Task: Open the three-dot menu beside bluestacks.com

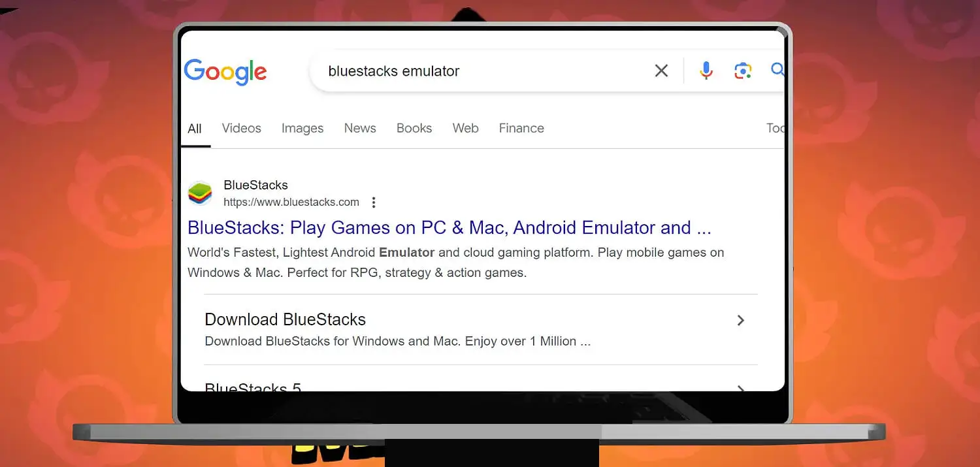Action: pos(374,202)
